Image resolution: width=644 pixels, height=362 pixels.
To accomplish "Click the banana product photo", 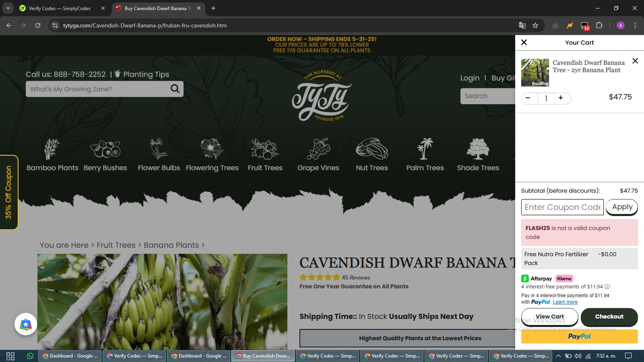I will tap(162, 302).
